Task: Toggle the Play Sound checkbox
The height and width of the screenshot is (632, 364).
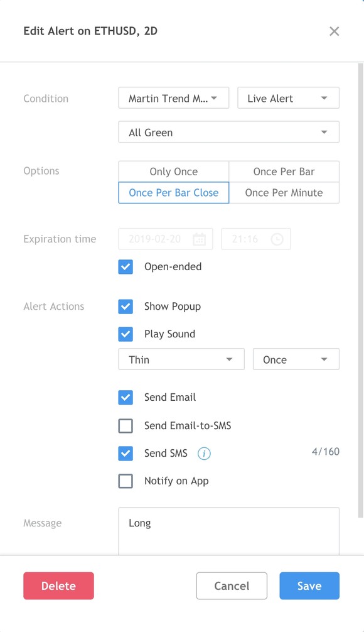Action: pyautogui.click(x=126, y=334)
